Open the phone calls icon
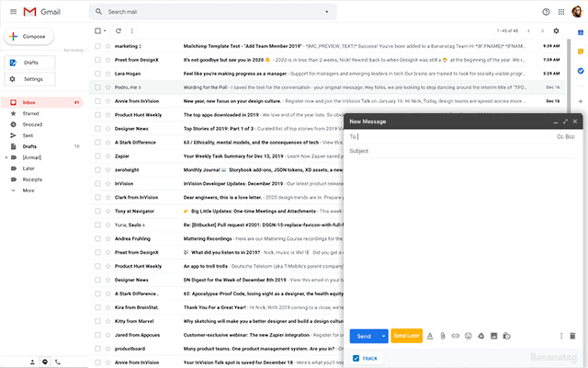 (57, 362)
